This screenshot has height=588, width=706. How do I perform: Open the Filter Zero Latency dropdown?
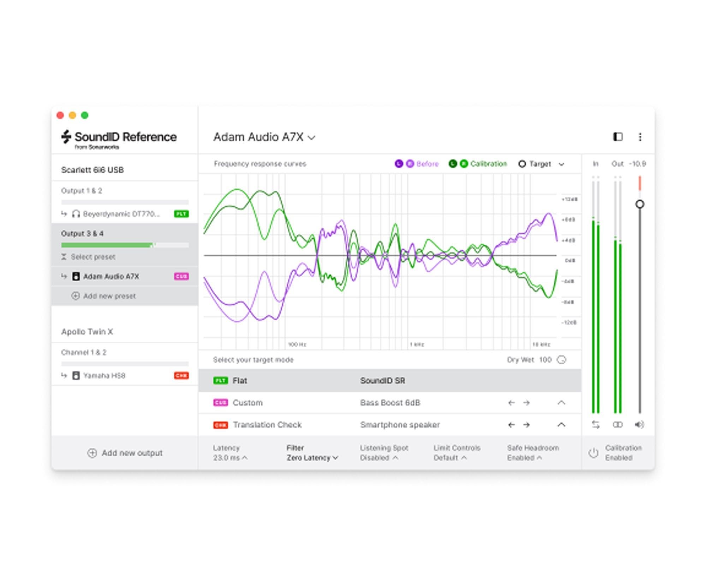coord(312,453)
